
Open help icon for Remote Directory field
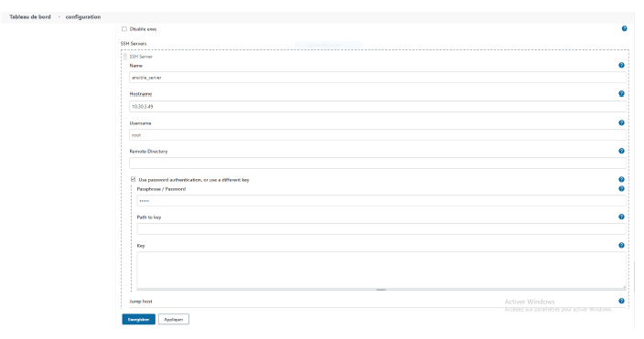coord(621,151)
